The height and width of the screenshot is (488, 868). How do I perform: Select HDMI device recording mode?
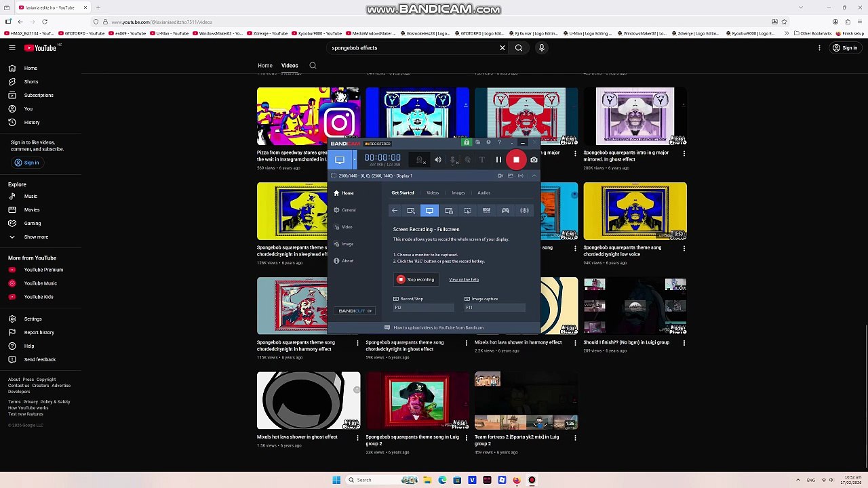point(486,211)
